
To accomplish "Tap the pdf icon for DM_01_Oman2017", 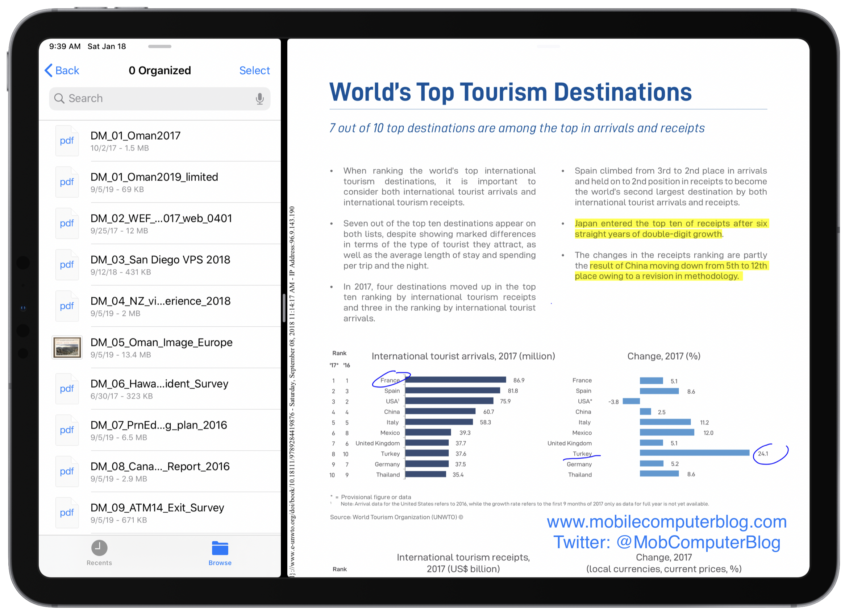I will pyautogui.click(x=67, y=141).
